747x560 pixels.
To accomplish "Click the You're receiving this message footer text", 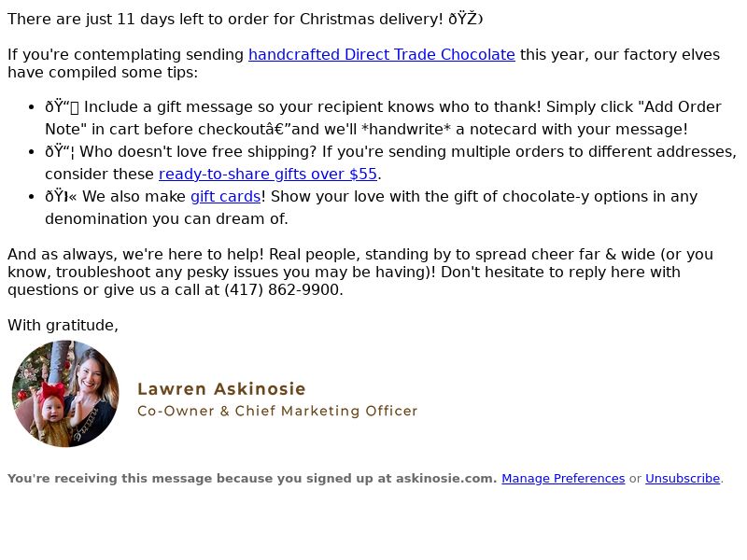I will (x=252, y=479).
